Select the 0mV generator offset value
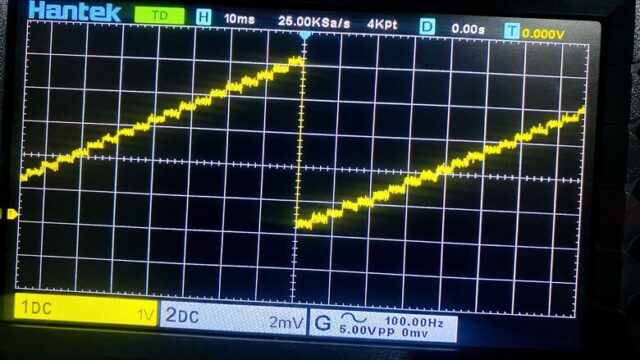This screenshot has height=360, width=640. (x=415, y=332)
